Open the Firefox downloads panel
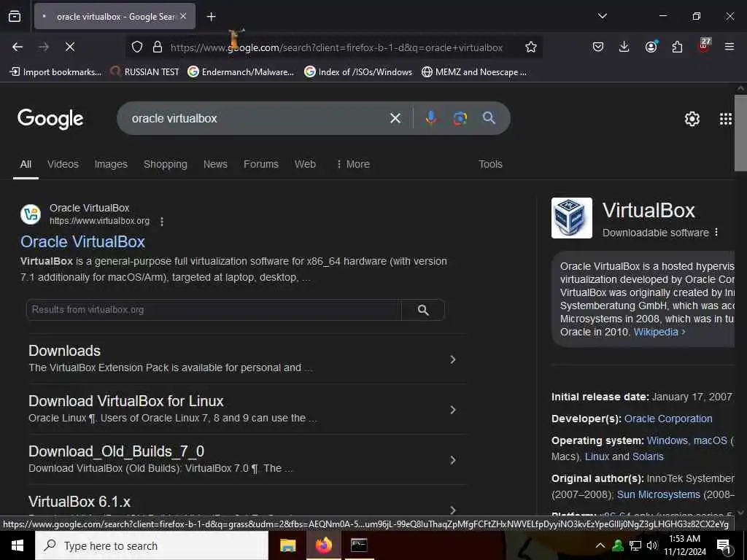The width and height of the screenshot is (747, 560). pyautogui.click(x=624, y=47)
